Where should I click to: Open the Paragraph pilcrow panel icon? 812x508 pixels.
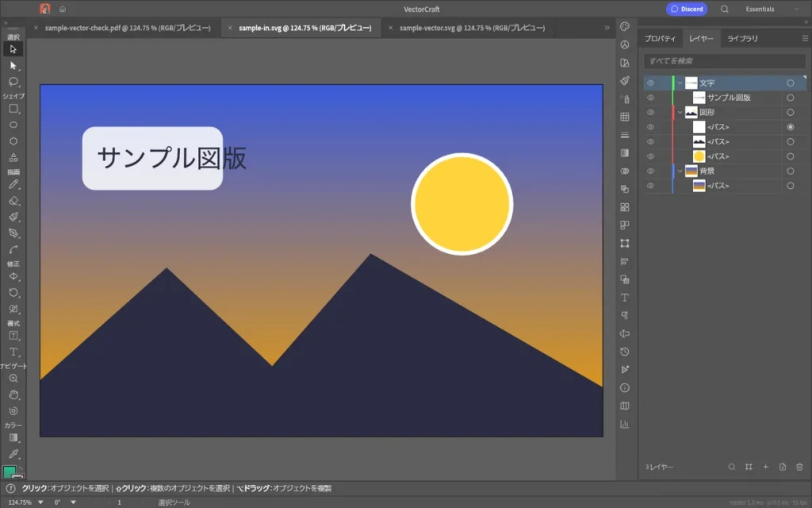[x=625, y=316]
